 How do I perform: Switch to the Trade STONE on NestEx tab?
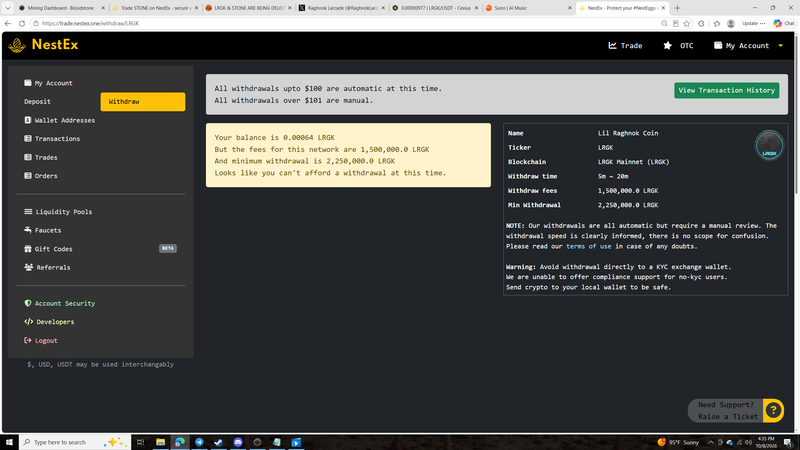(155, 8)
